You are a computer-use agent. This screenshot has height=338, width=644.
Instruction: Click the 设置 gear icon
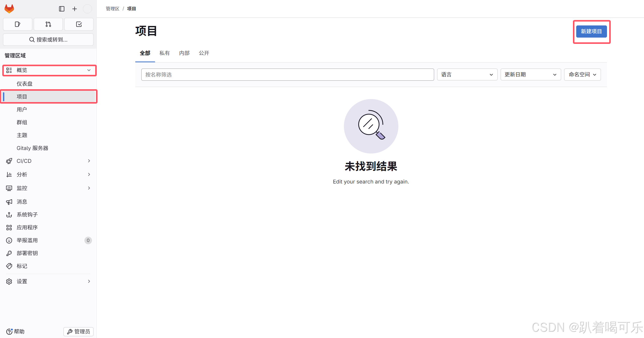tap(9, 281)
